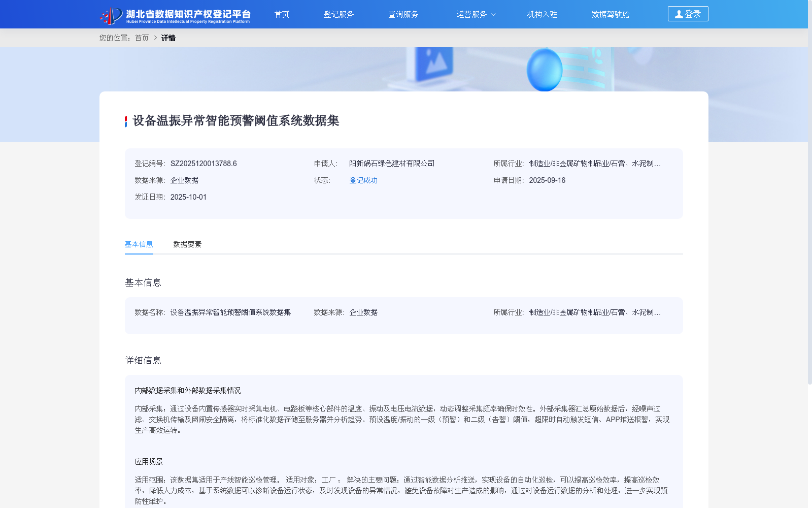Viewport: 812px width, 508px height.
Task: Click the issue date 2025-10-01
Action: coord(188,197)
